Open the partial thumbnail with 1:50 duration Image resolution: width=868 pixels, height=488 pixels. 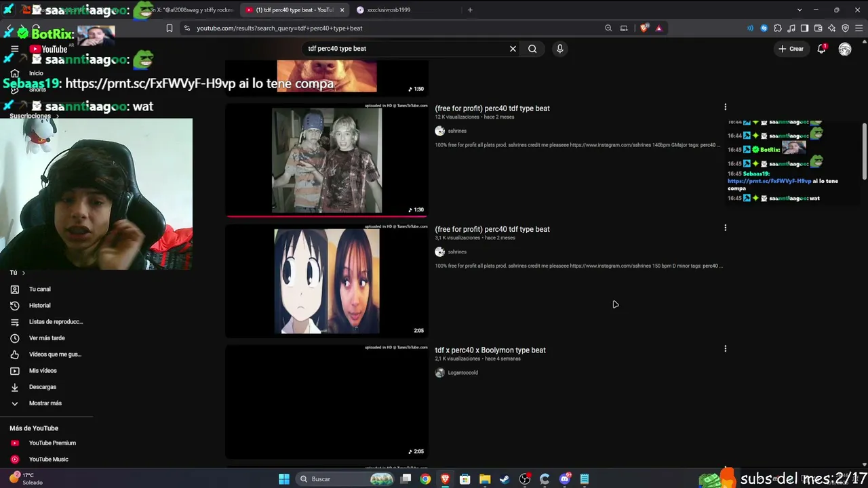point(327,77)
